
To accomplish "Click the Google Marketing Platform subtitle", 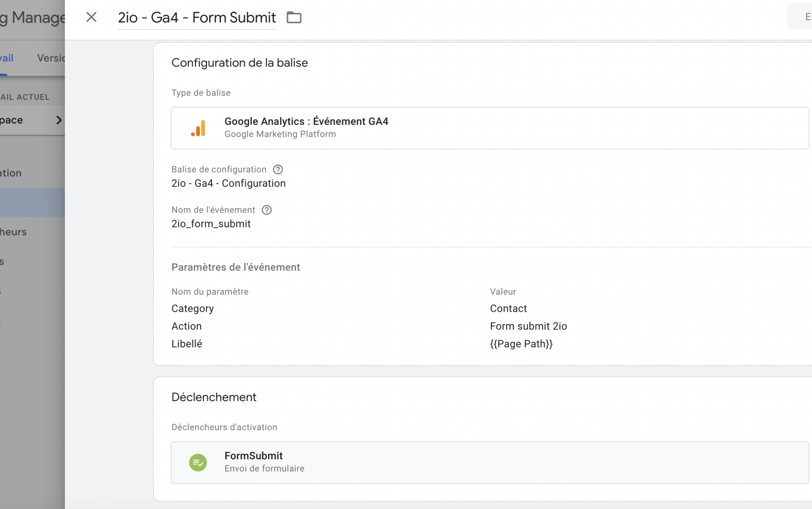I will [x=280, y=134].
